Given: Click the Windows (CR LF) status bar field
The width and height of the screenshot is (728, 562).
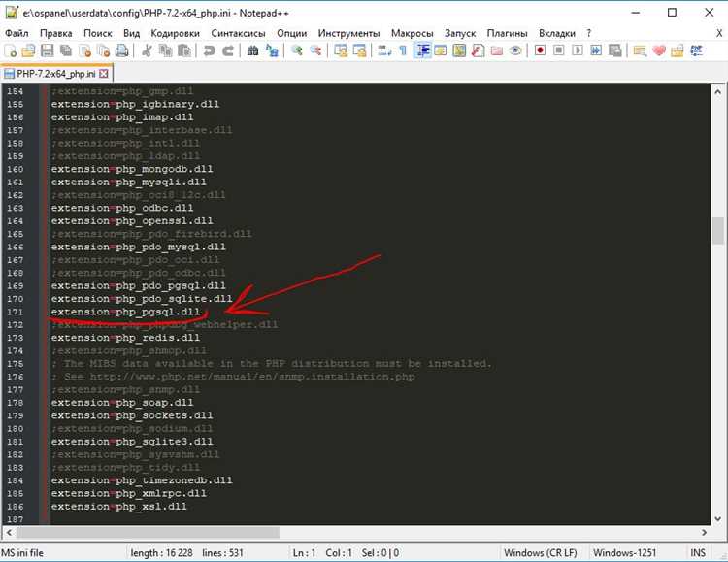Looking at the screenshot, I should [541, 552].
